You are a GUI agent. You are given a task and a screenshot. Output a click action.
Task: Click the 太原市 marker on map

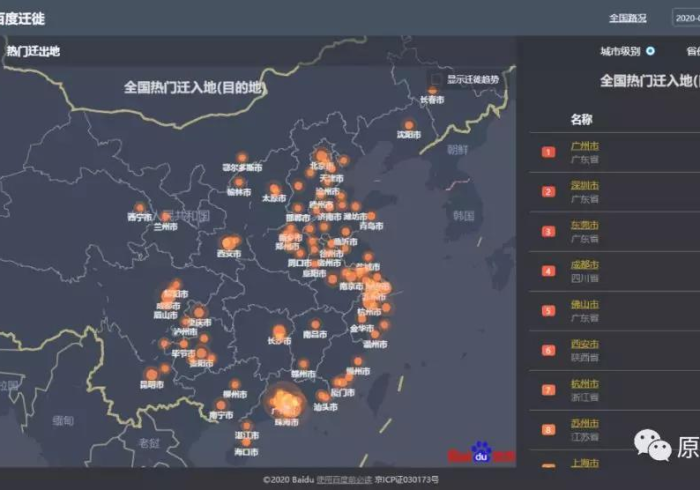click(x=274, y=188)
